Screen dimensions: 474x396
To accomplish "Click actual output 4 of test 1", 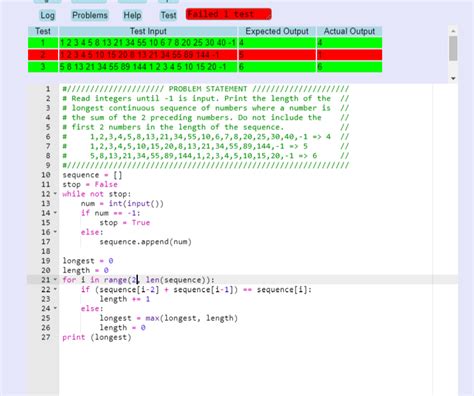I will pos(349,43).
